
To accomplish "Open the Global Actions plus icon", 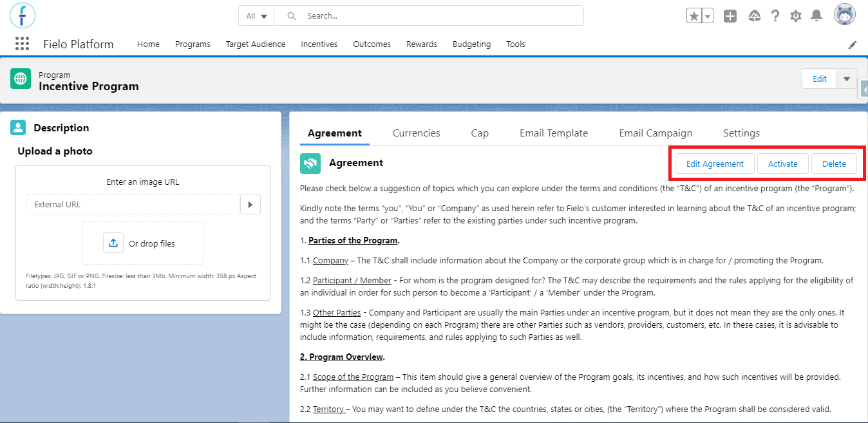I will click(730, 16).
